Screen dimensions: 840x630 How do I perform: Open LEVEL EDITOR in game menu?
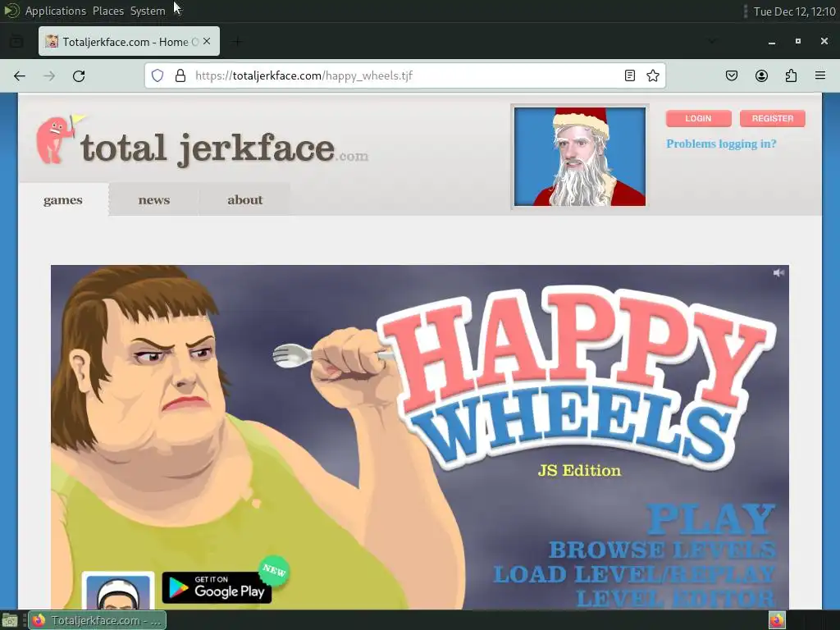[676, 597]
